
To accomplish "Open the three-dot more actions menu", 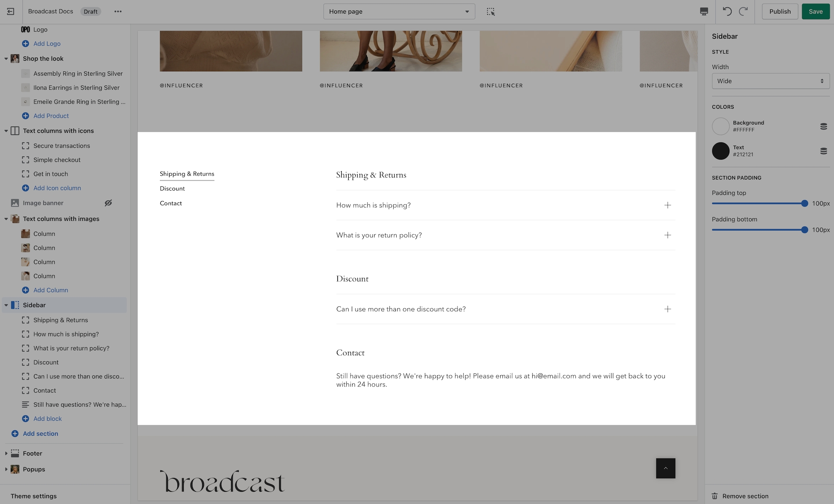I will [118, 11].
